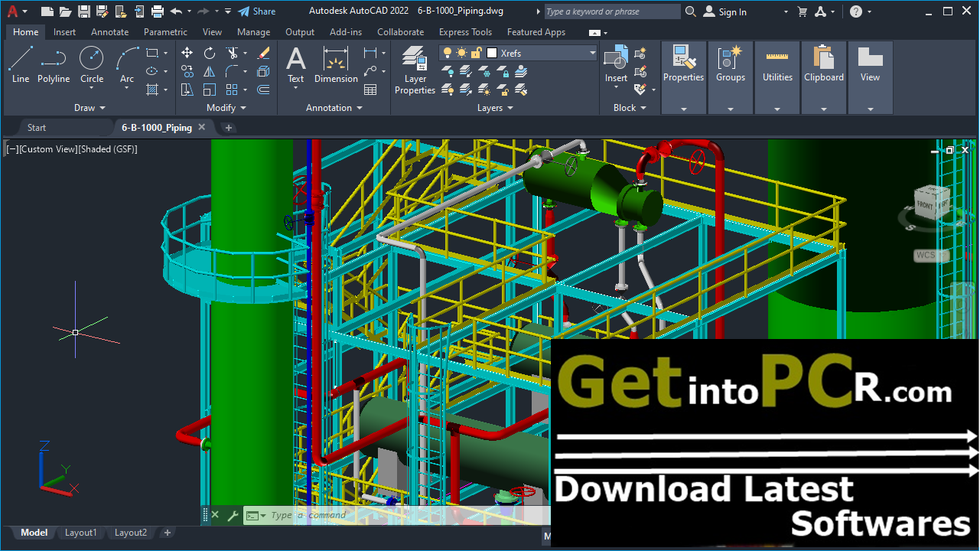Toggle Xrefs layer lock icon

476,53
